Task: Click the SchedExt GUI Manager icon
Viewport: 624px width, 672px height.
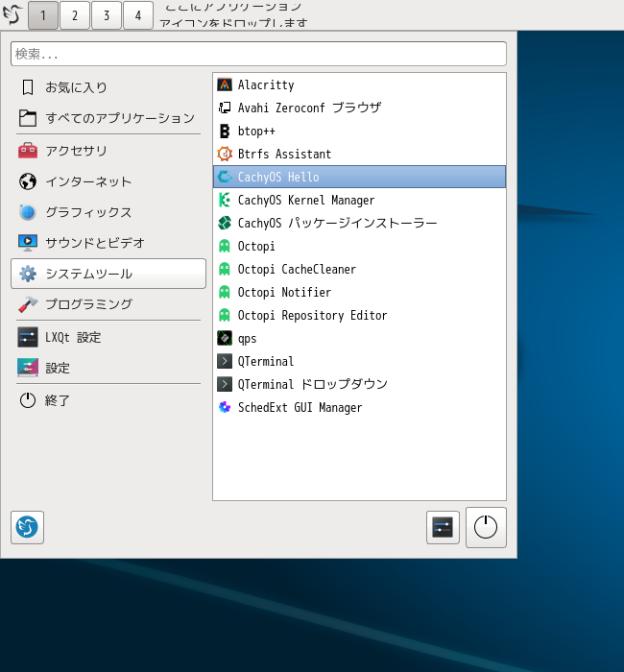Action: tap(225, 407)
